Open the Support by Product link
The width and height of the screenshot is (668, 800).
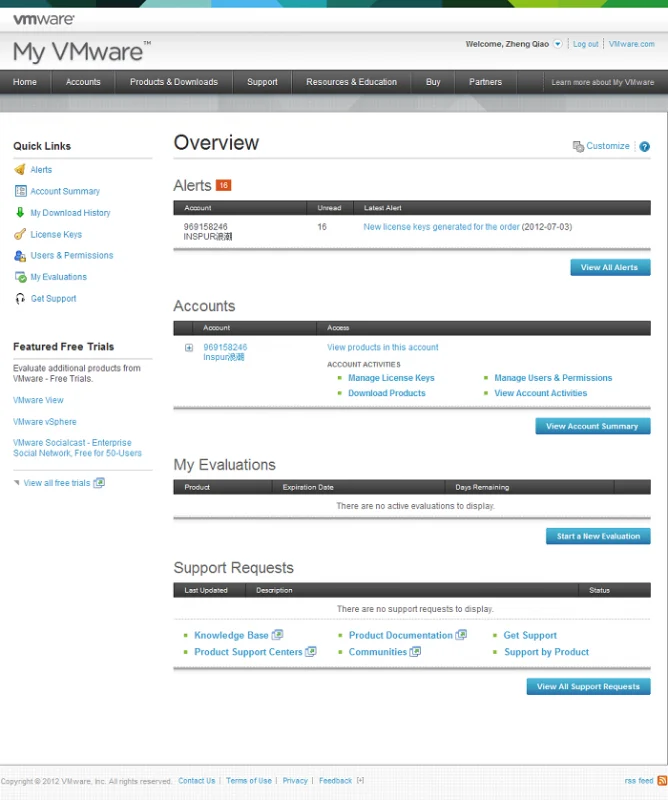(547, 652)
